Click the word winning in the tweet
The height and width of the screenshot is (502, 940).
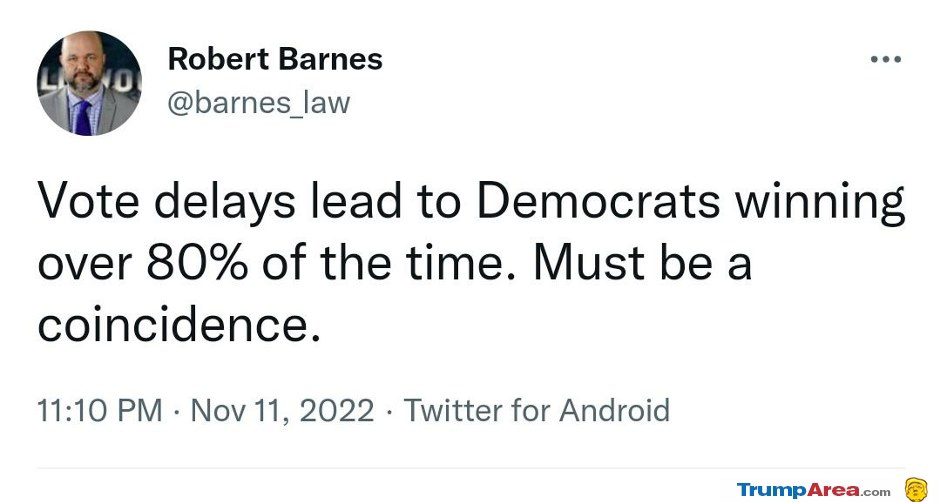[820, 203]
